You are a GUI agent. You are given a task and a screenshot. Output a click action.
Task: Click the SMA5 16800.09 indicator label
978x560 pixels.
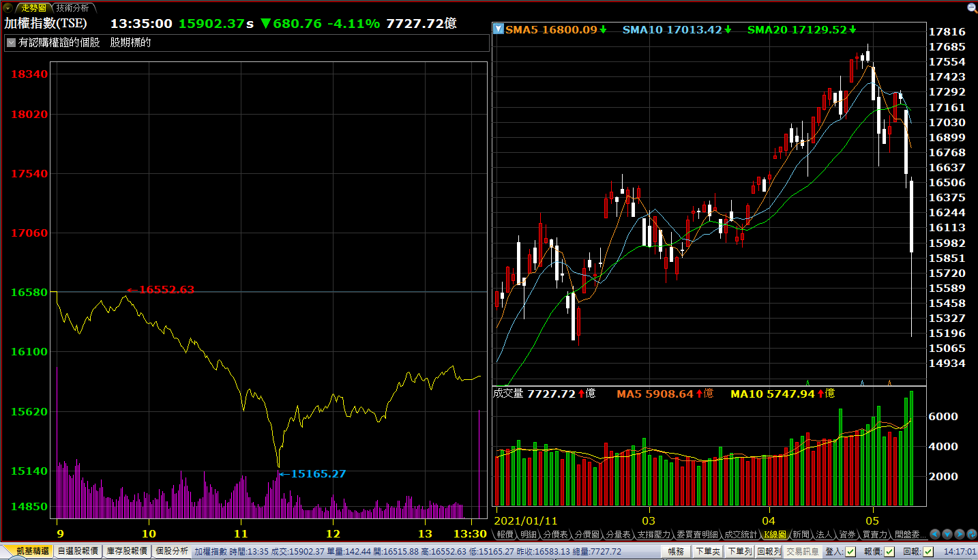pos(557,29)
